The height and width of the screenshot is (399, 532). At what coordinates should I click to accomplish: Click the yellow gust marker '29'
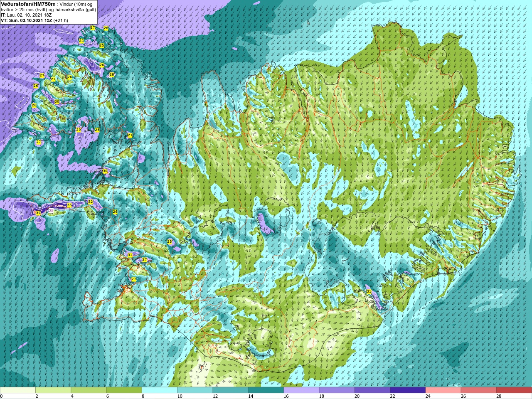(79, 130)
